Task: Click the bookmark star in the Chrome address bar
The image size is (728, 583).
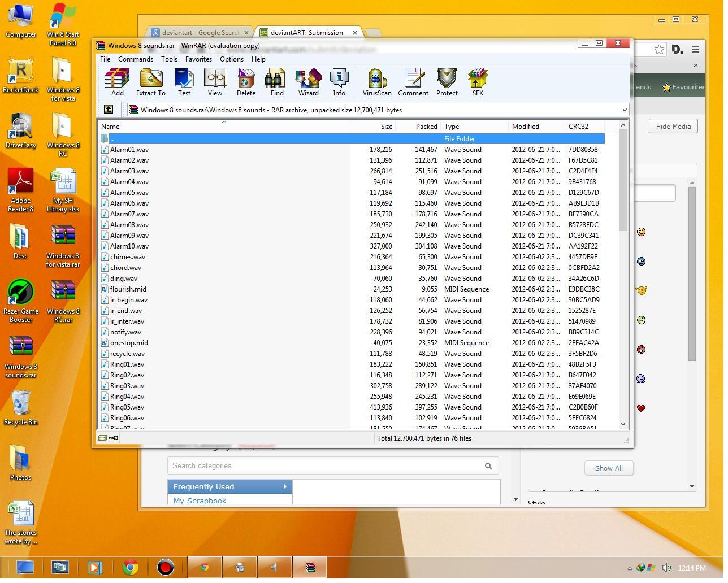Action: (659, 50)
